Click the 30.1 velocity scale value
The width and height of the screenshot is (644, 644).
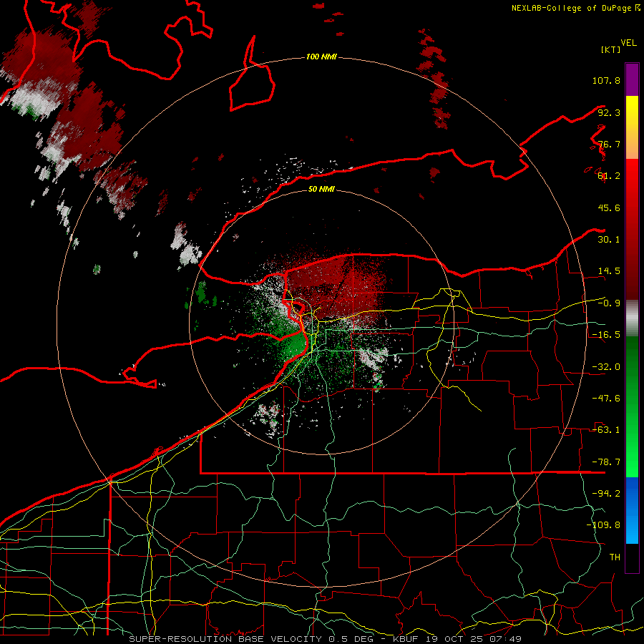point(609,240)
